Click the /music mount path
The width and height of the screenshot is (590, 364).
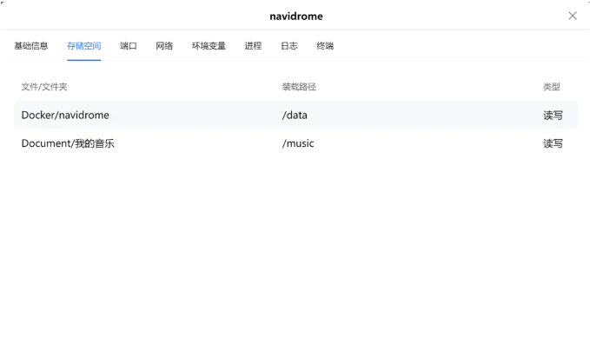click(x=298, y=143)
